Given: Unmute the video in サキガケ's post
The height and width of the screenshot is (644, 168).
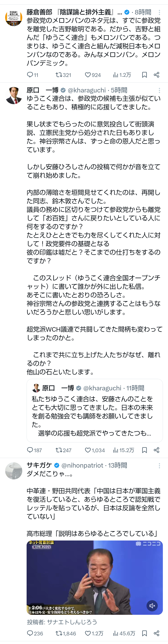Looking at the screenshot, I should point(152,605).
